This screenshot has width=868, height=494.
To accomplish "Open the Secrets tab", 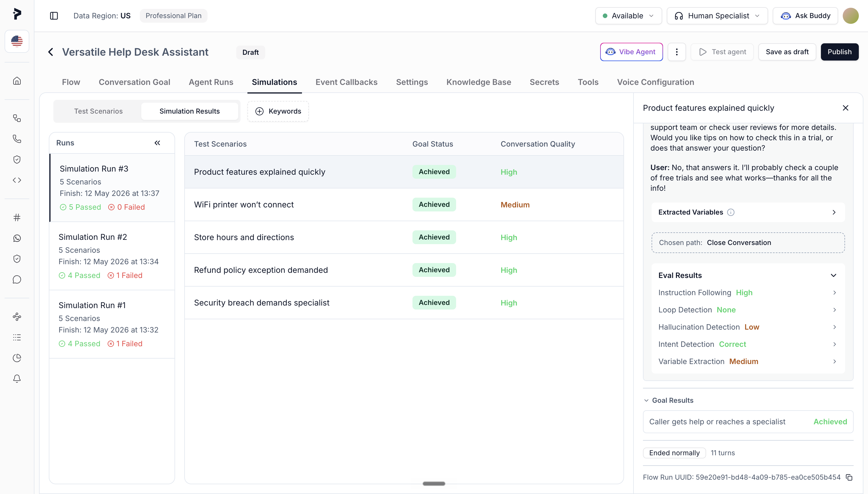I will click(544, 82).
